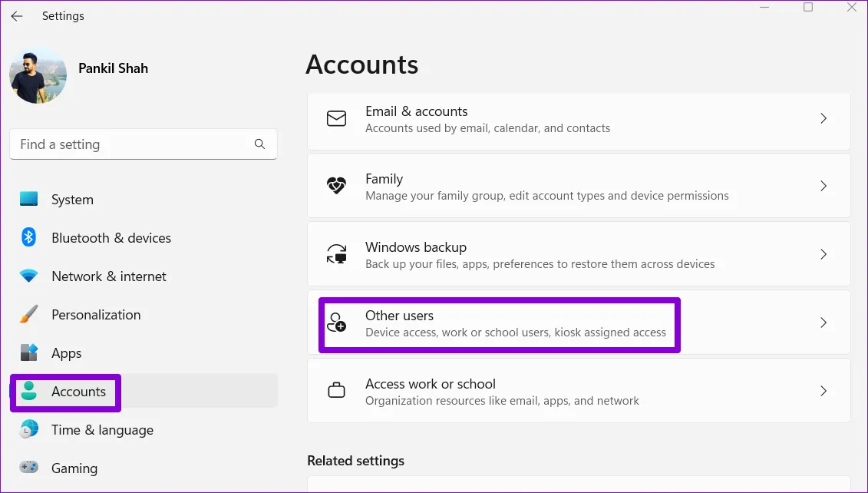Click the Access work or school briefcase icon
This screenshot has height=493, width=868.
click(x=336, y=390)
